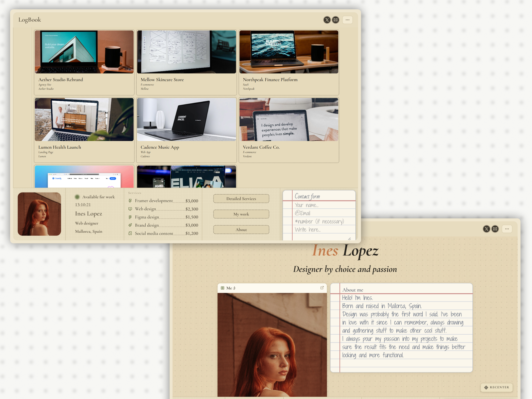Open the Cadence Music App project thumbnail
532x399 pixels.
coord(187,119)
